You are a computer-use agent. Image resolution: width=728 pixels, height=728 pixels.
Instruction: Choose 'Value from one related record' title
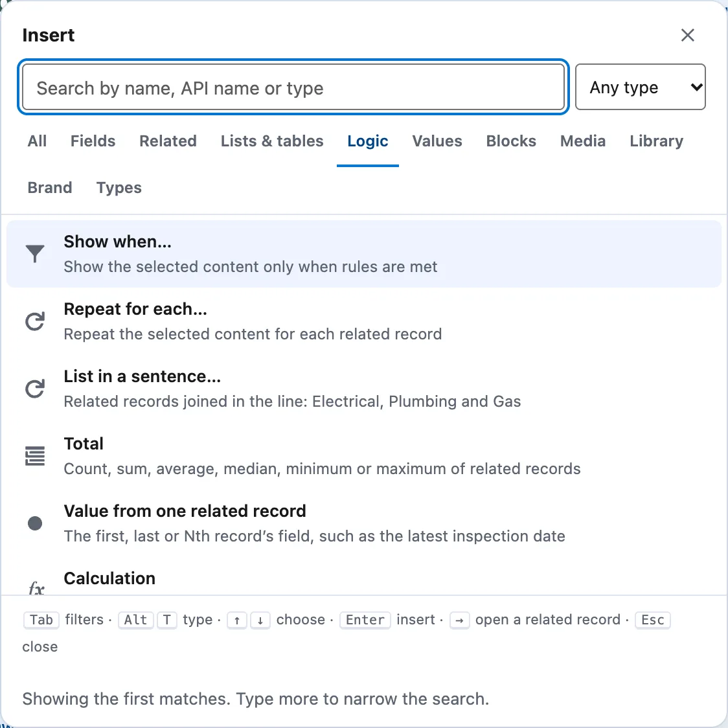185,511
